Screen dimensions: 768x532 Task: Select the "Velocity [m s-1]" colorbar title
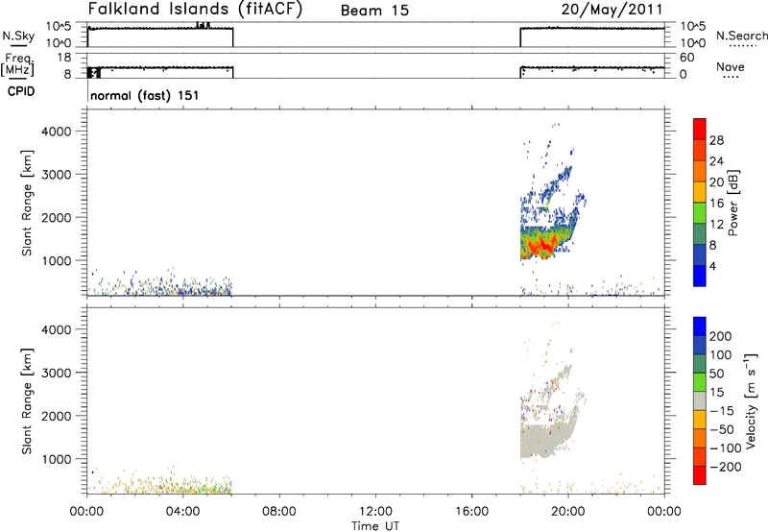(x=751, y=400)
